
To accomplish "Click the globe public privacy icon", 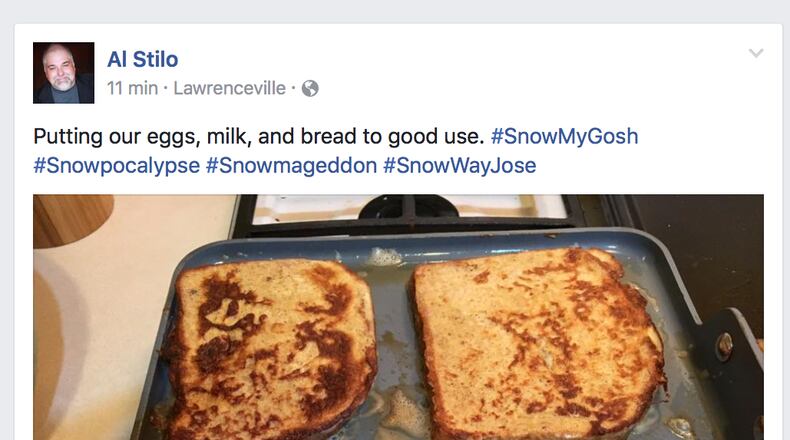I will pyautogui.click(x=310, y=88).
